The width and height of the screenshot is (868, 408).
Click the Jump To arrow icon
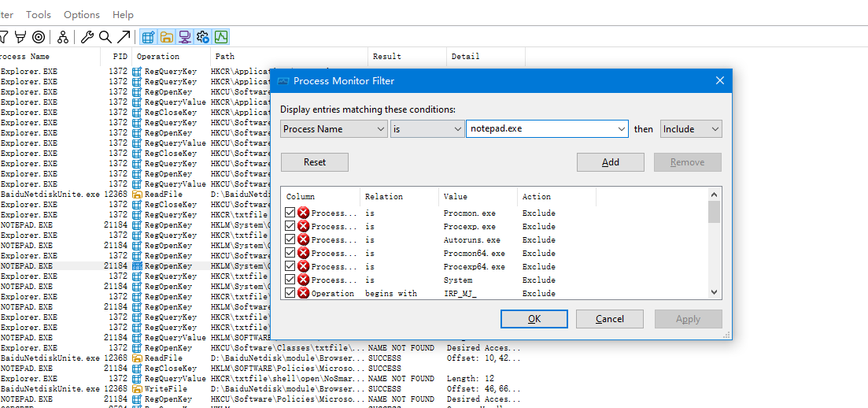pos(124,37)
